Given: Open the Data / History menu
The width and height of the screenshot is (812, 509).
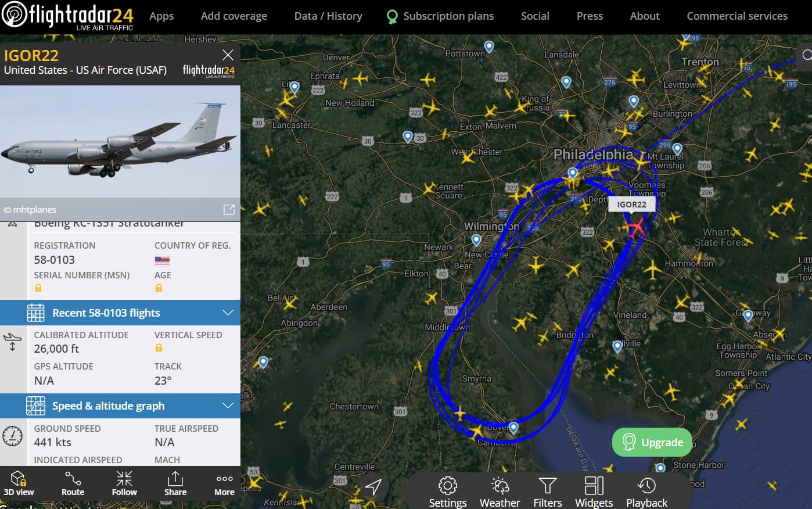Looking at the screenshot, I should click(328, 16).
